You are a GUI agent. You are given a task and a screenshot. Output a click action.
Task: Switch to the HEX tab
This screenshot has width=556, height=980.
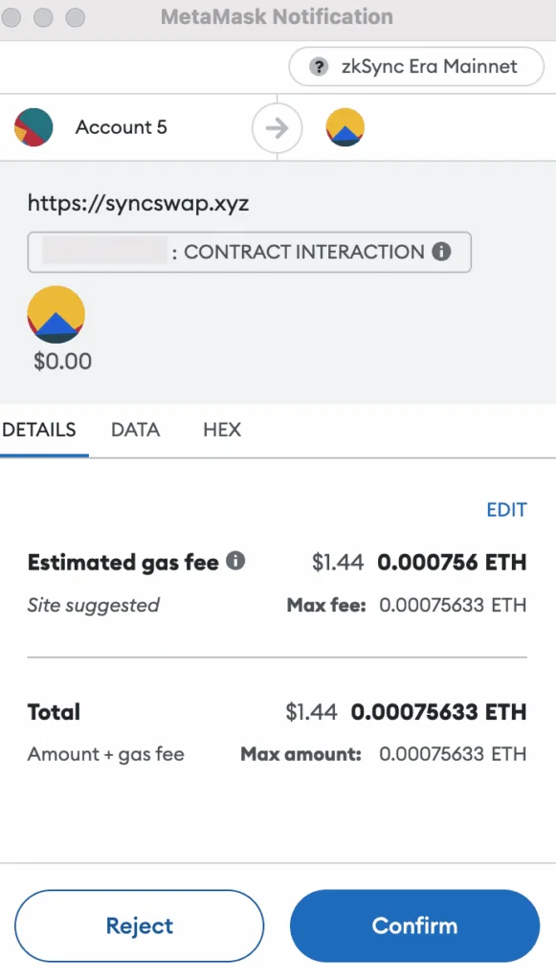(221, 430)
